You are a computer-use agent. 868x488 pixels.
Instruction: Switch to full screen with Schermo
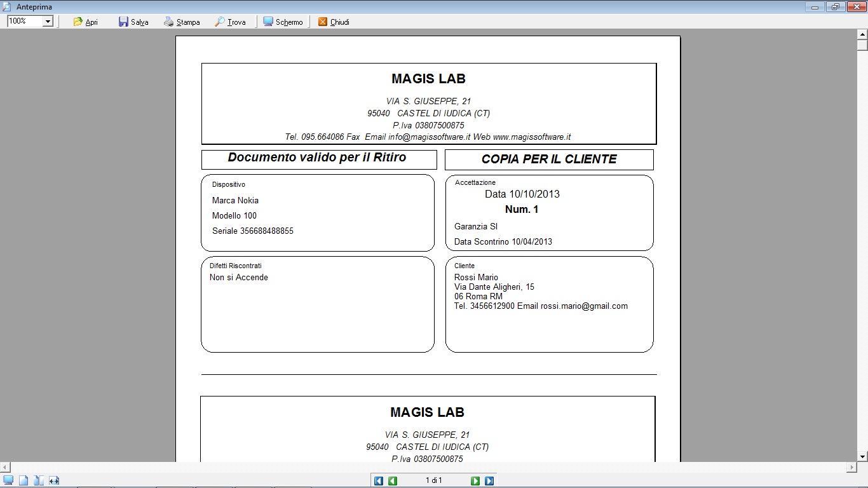(283, 22)
